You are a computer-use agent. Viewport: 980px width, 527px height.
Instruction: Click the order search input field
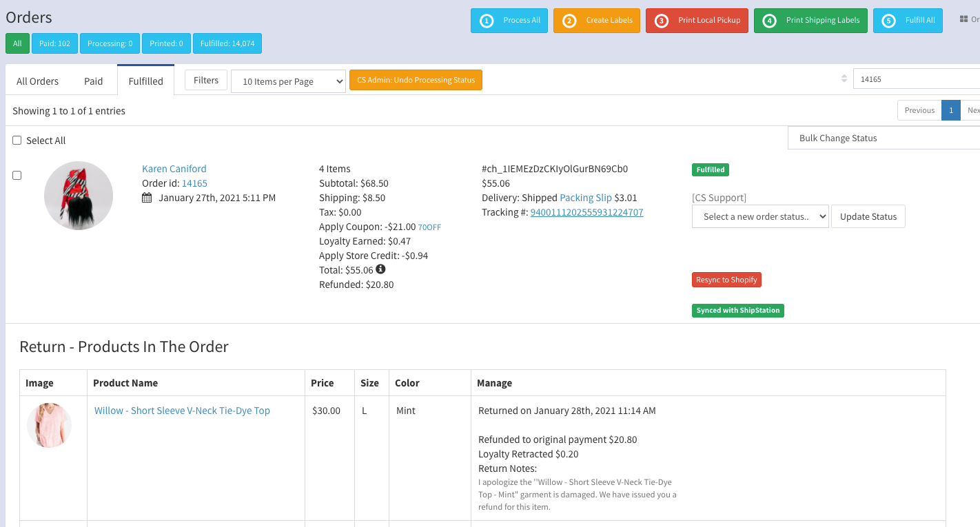[917, 79]
